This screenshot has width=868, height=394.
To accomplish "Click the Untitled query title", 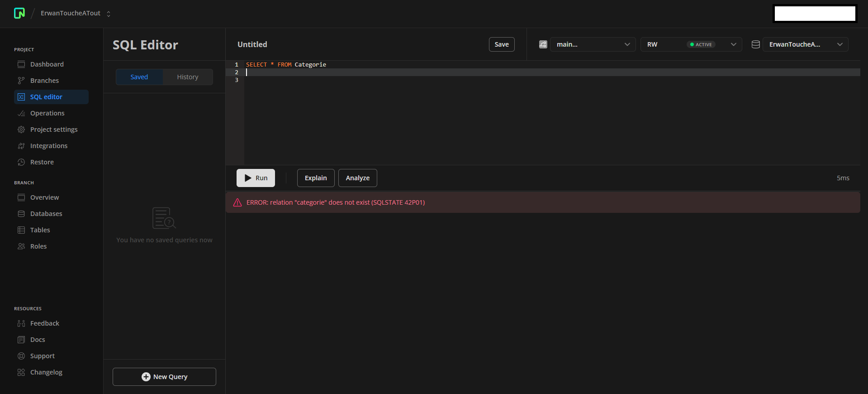I will [x=252, y=44].
